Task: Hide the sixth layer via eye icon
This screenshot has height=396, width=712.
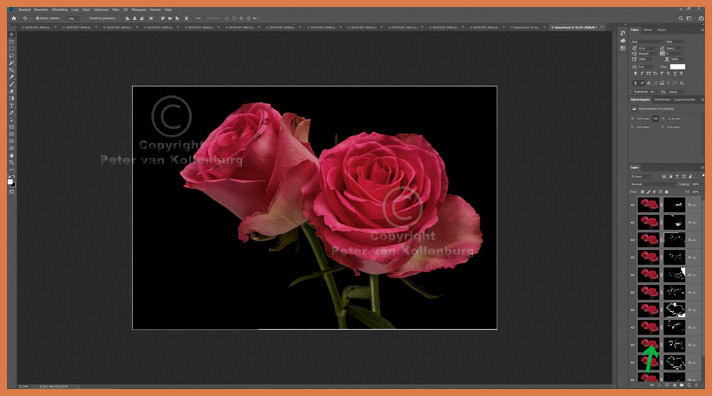Action: coord(632,292)
